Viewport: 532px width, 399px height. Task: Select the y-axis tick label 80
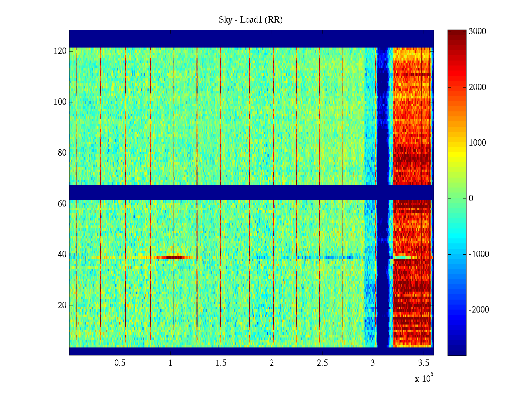click(62, 153)
